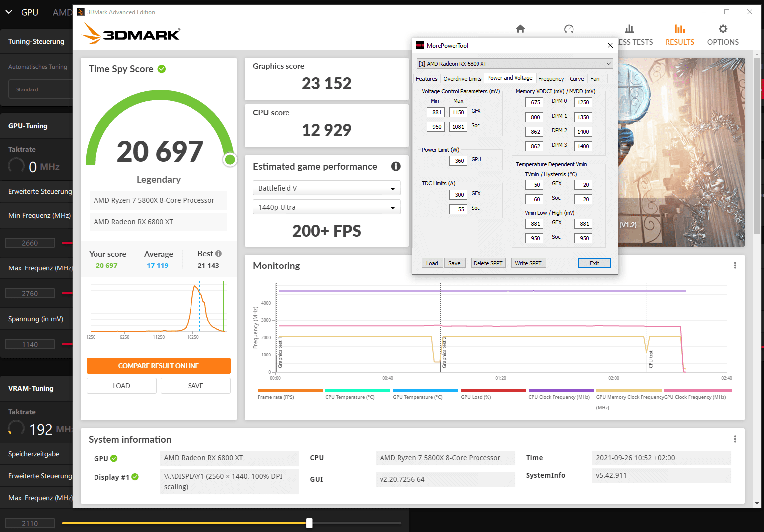The image size is (764, 532).
Task: Open the Results bar chart icon
Action: (x=680, y=29)
